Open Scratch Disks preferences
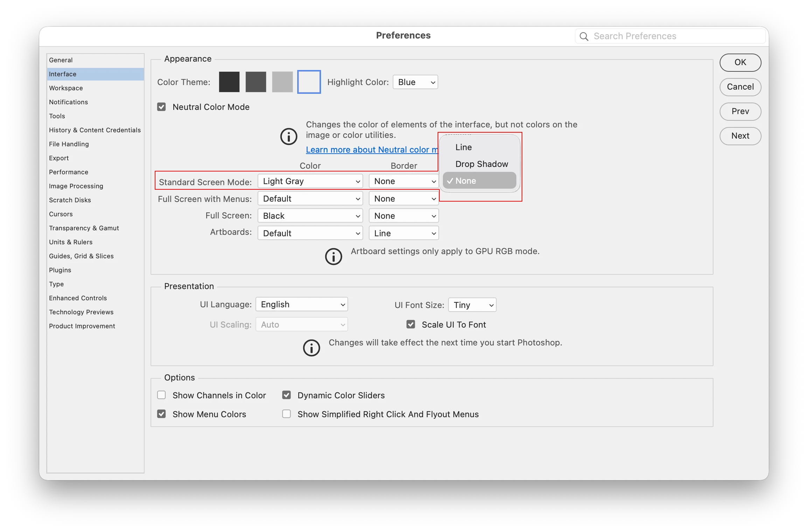Image resolution: width=808 pixels, height=532 pixels. tap(95, 200)
